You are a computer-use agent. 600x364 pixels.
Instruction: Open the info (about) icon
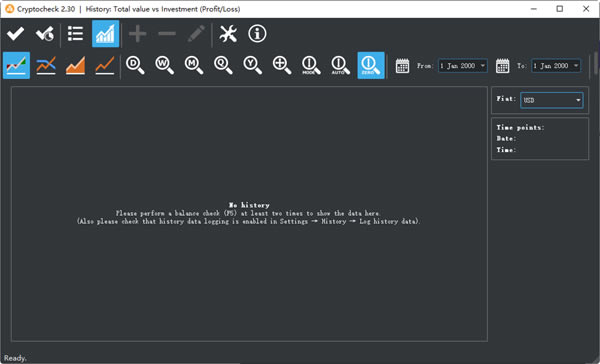click(x=257, y=34)
